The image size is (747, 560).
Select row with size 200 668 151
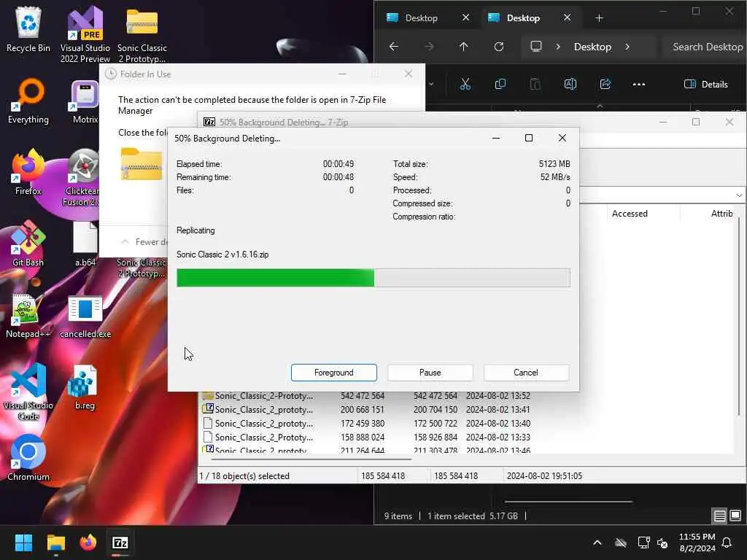pyautogui.click(x=366, y=409)
